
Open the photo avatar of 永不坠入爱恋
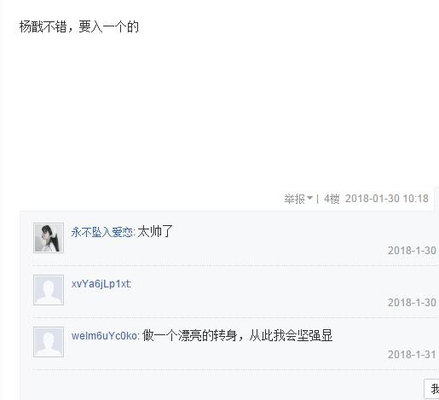[48, 238]
